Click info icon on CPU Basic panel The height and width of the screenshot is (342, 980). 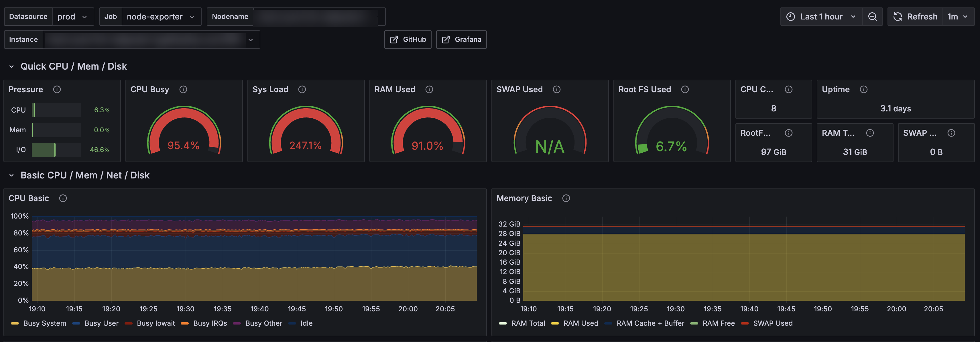pyautogui.click(x=63, y=198)
